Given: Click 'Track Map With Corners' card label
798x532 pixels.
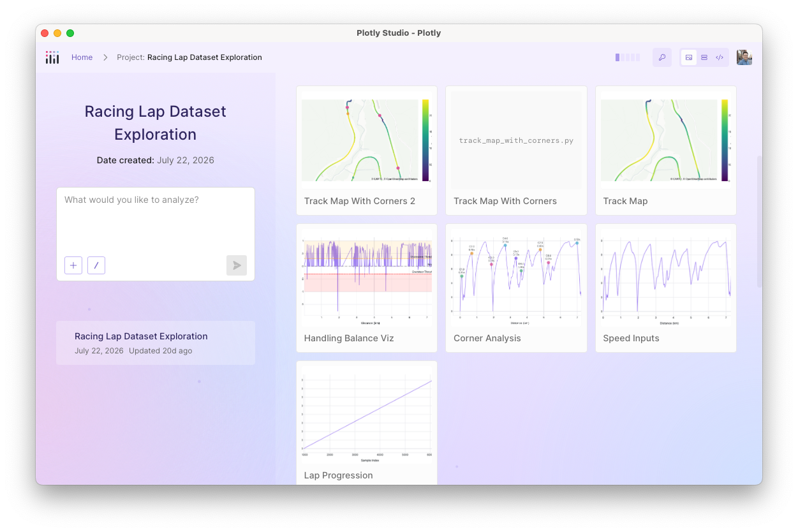Looking at the screenshot, I should pyautogui.click(x=505, y=201).
